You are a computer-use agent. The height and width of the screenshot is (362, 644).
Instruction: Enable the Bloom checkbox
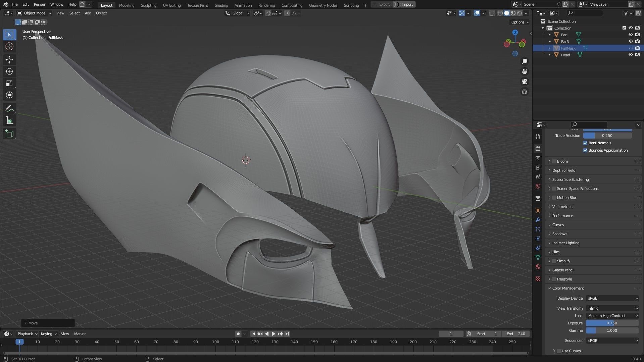[554, 161]
